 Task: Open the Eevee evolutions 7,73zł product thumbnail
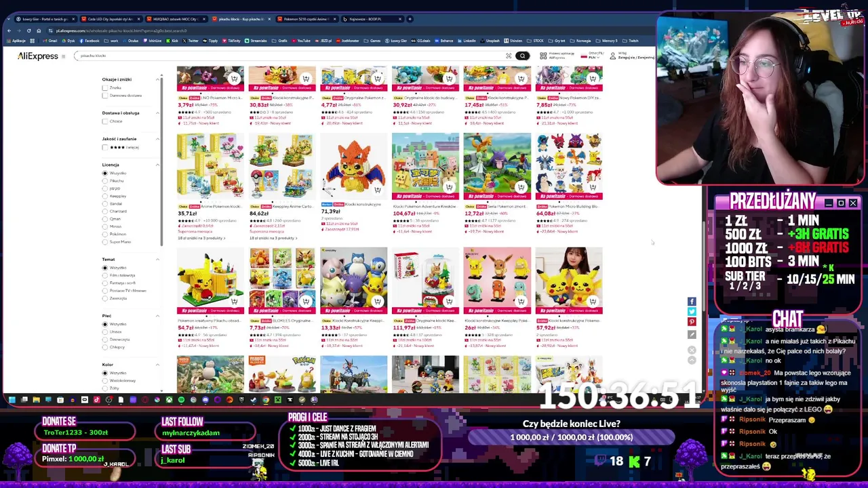tap(282, 281)
